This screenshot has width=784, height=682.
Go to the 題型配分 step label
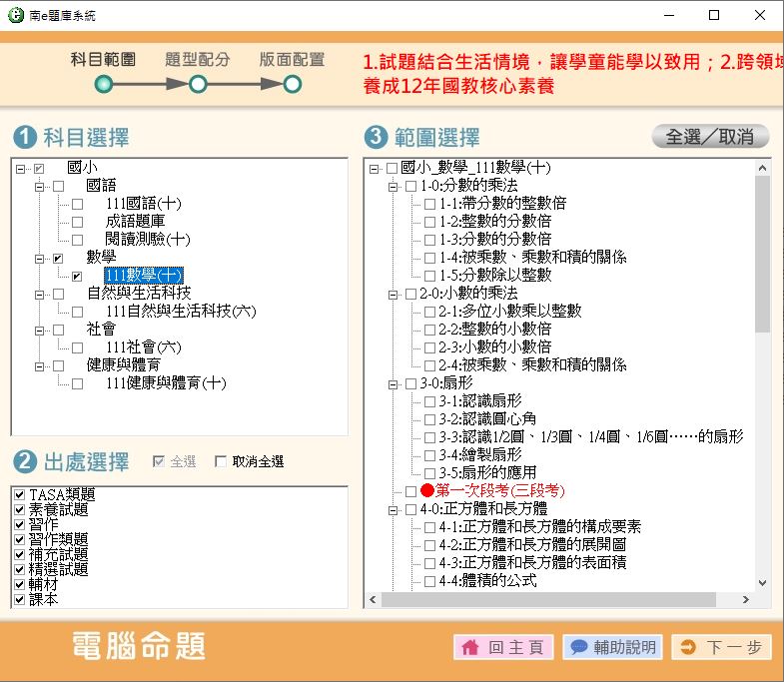[198, 60]
